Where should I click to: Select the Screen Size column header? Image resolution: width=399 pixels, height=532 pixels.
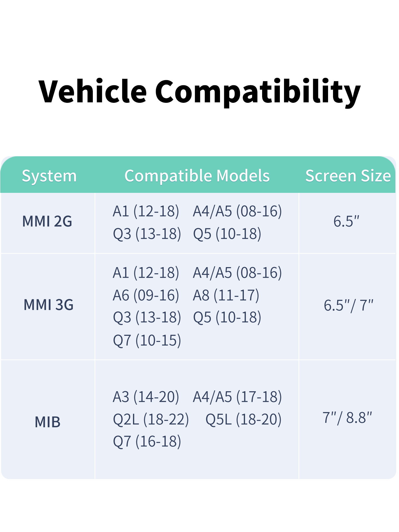[x=348, y=176]
